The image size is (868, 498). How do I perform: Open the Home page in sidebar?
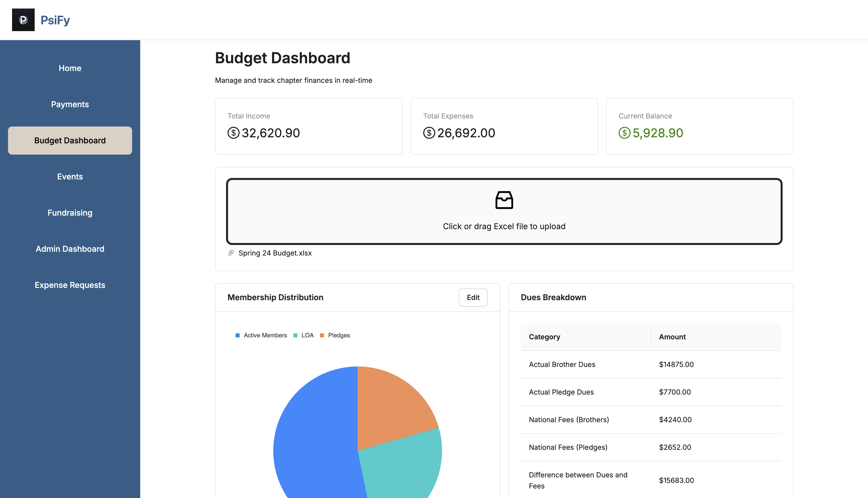pos(70,68)
